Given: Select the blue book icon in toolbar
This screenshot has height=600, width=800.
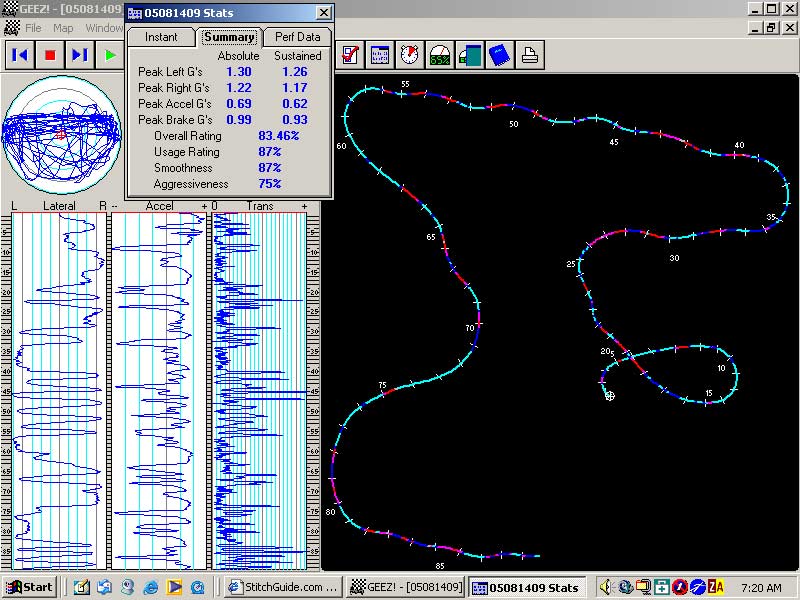Looking at the screenshot, I should [x=499, y=55].
